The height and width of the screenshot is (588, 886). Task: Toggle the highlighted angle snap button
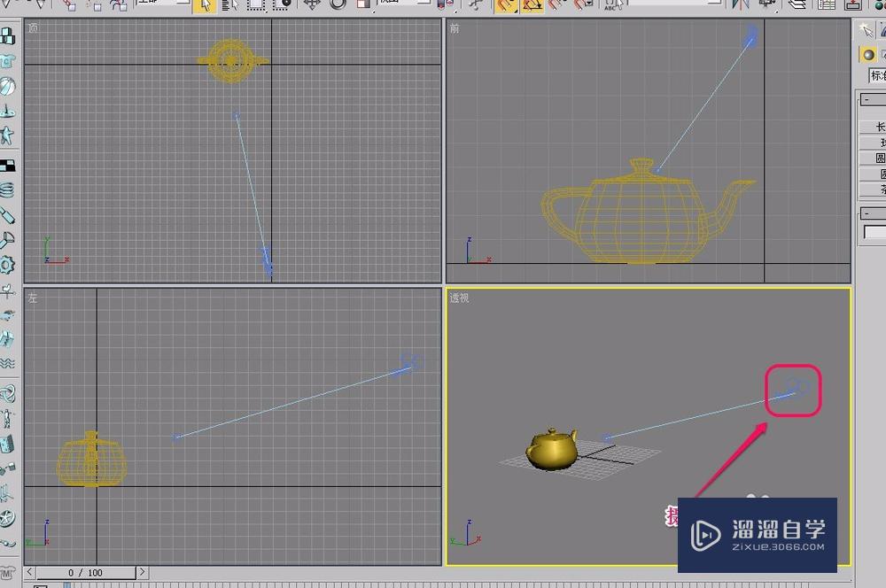point(532,5)
